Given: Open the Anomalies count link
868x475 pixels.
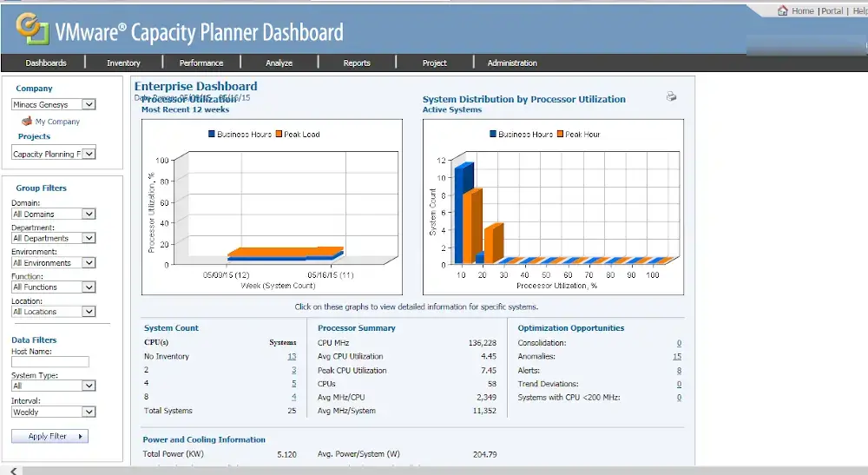Looking at the screenshot, I should (x=676, y=357).
